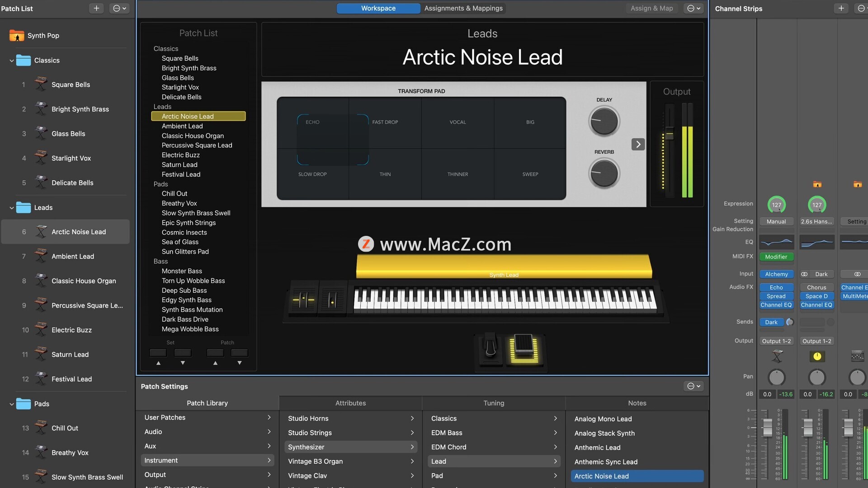
Task: Toggle the Chorus audio effect slot
Action: 816,287
